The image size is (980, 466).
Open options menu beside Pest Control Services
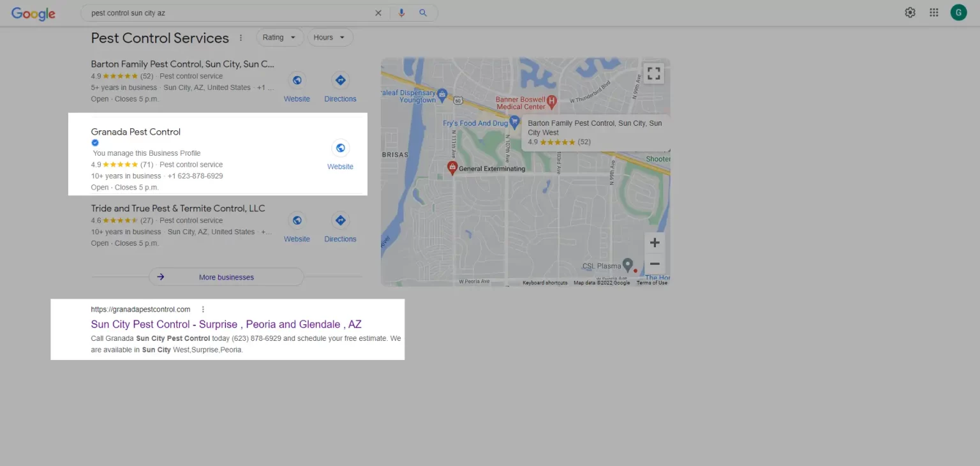[x=241, y=38]
